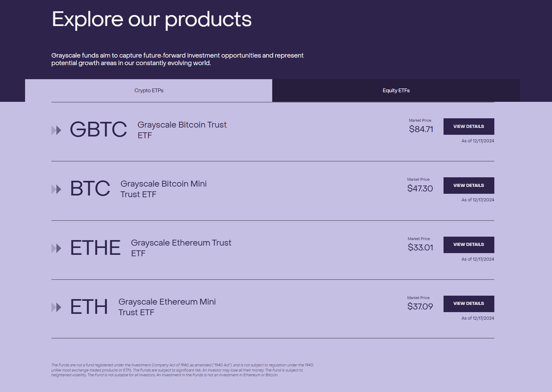The width and height of the screenshot is (552, 392).
Task: View details for Grayscale Bitcoin Mini Trust
Action: click(x=469, y=185)
